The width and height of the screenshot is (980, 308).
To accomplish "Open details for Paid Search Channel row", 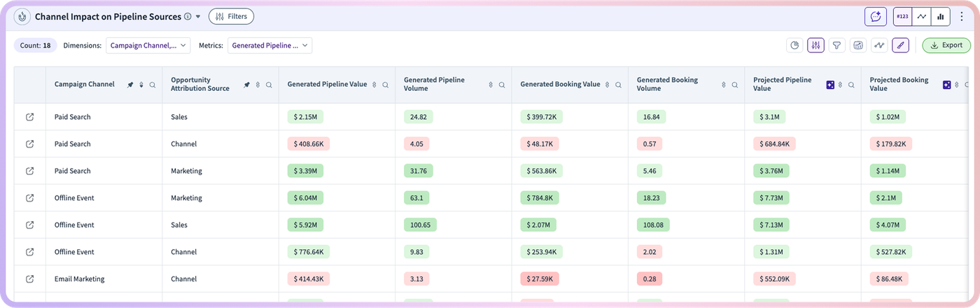I will point(29,143).
